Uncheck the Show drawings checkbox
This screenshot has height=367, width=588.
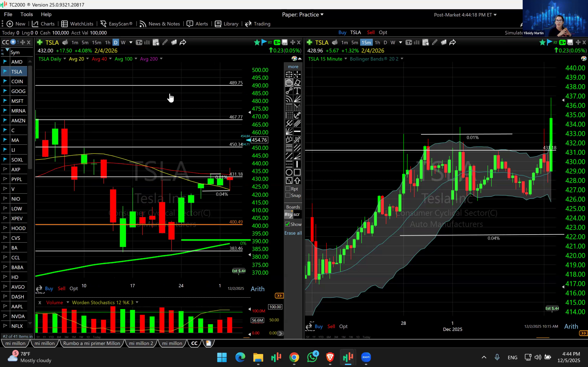[287, 224]
